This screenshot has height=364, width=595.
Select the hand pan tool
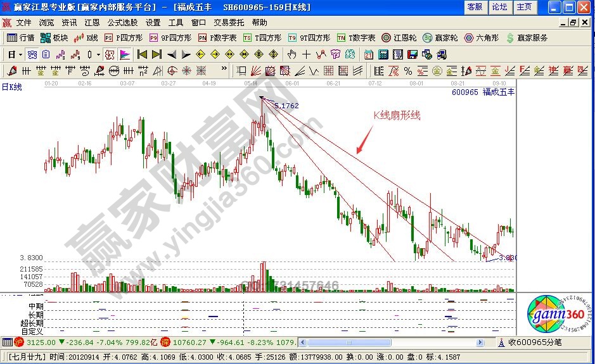(x=292, y=54)
